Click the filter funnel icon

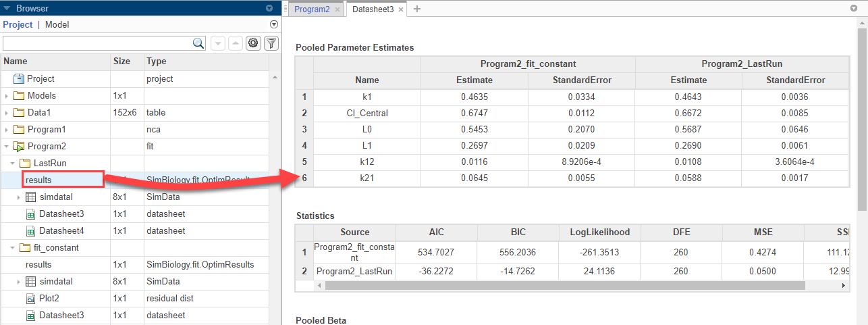click(271, 43)
